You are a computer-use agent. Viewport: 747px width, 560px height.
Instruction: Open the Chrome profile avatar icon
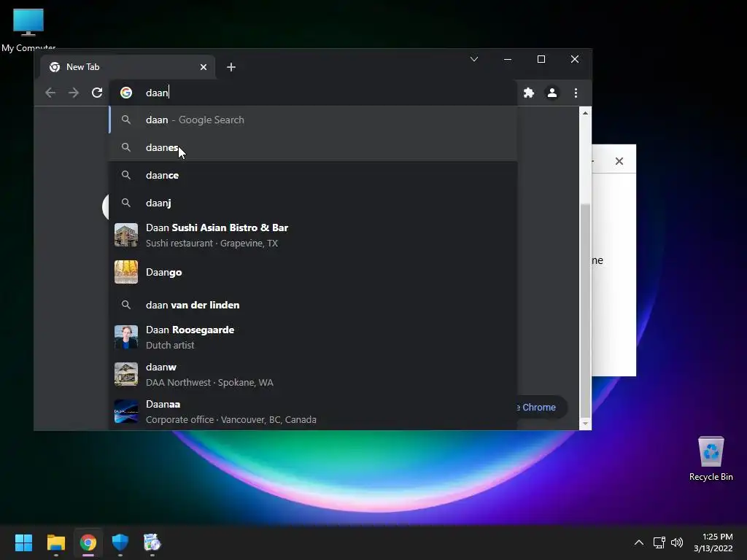(x=552, y=93)
